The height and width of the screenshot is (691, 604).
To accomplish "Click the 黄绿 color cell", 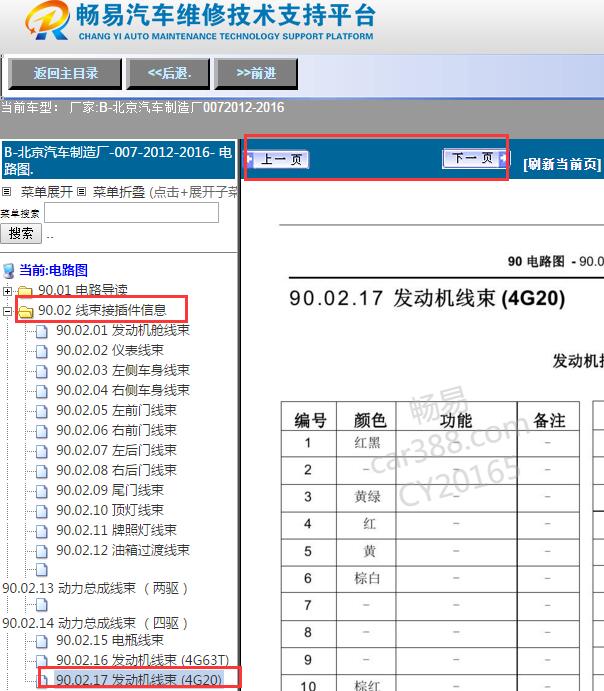I will (x=367, y=497).
